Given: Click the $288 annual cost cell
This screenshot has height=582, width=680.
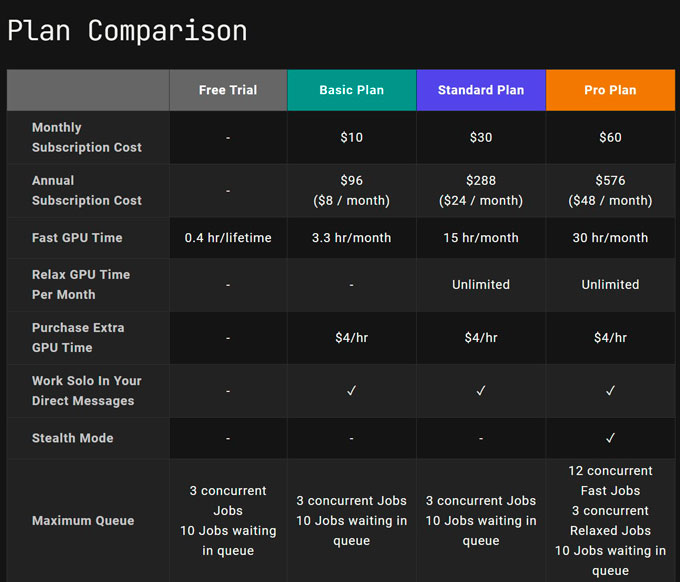Looking at the screenshot, I should click(481, 190).
